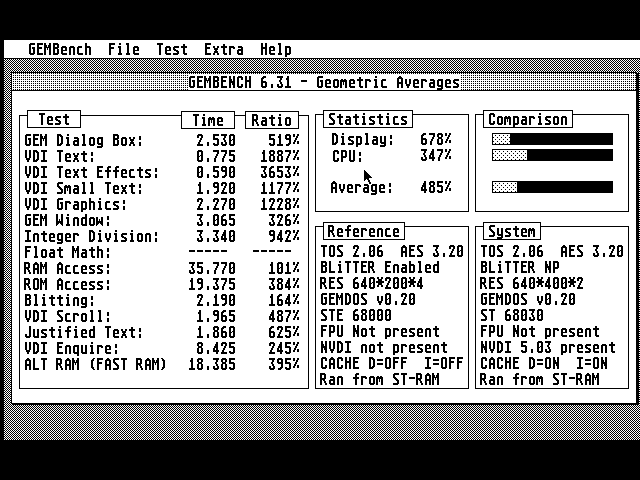Click 'CACHE D=OFF I=OFF' in Reference panel
Image resolution: width=640 pixels, height=480 pixels.
tap(391, 363)
